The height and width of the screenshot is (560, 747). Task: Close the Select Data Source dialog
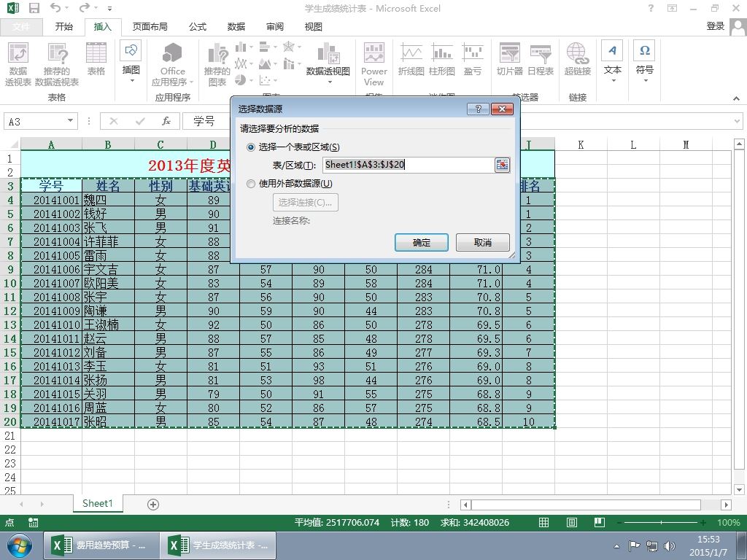pos(502,109)
